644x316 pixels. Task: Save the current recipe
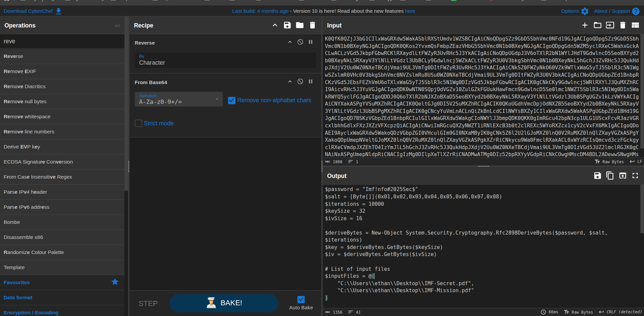tap(287, 25)
